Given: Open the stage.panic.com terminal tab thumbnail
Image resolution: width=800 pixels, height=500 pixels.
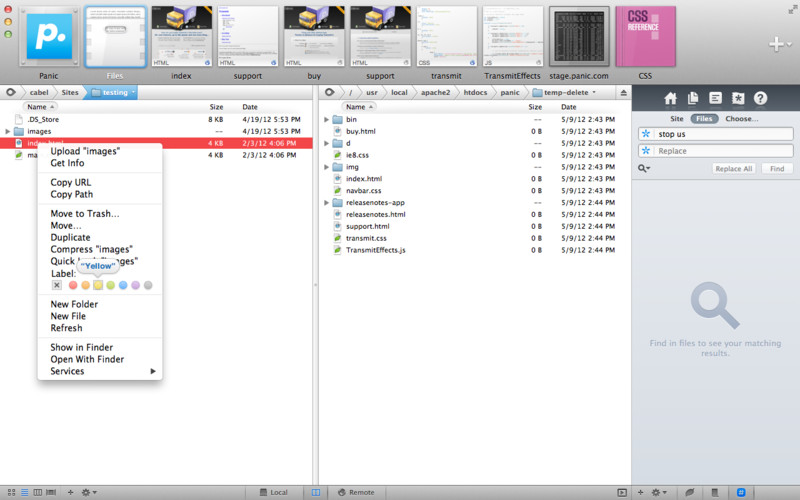Looking at the screenshot, I should coord(579,38).
